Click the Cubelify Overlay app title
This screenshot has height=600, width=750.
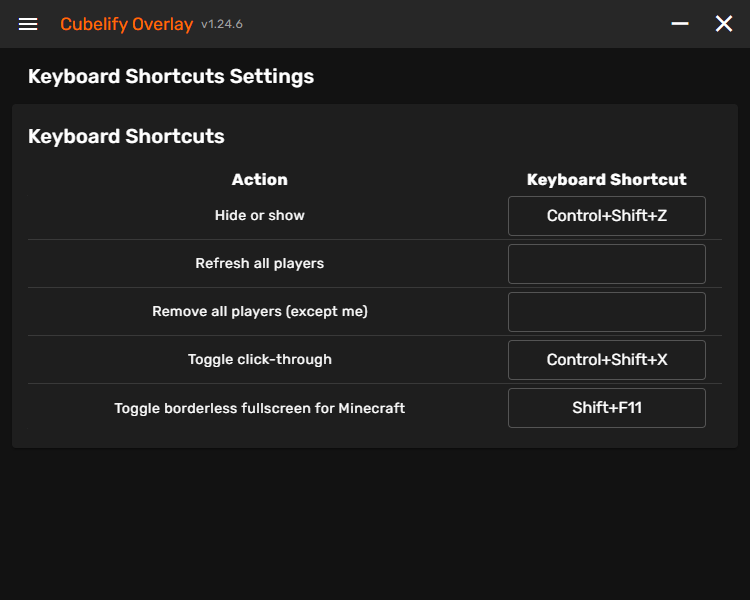[126, 24]
